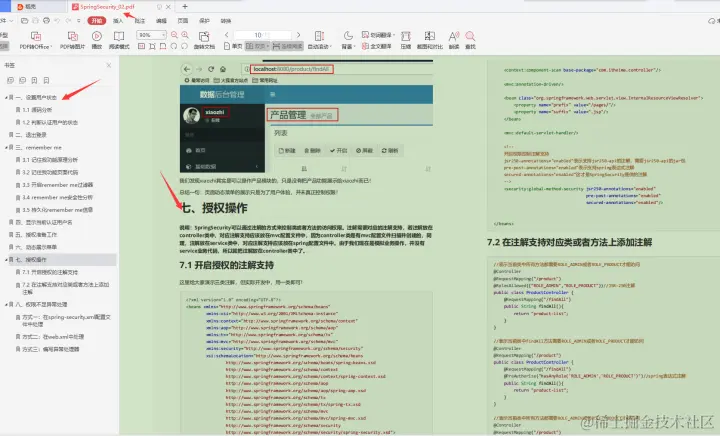Click the PDF转图片 export icon
Viewport: 720px width, 436px height.
point(73,36)
